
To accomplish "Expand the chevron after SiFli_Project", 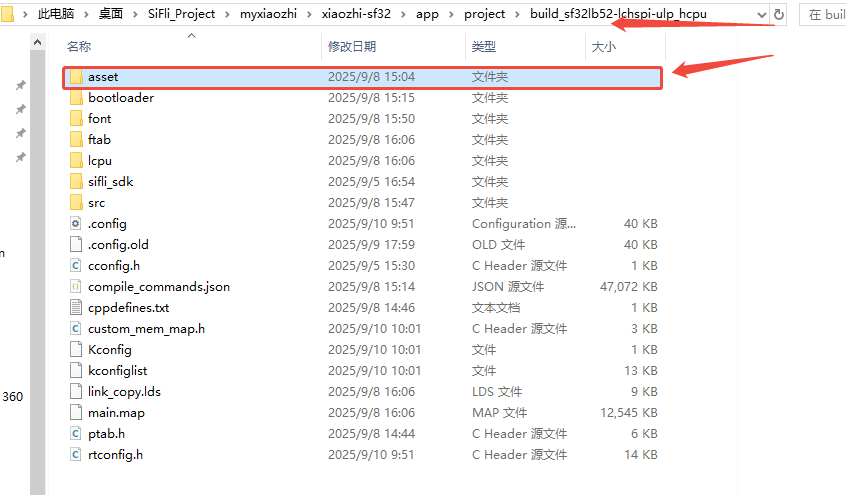I will point(228,15).
